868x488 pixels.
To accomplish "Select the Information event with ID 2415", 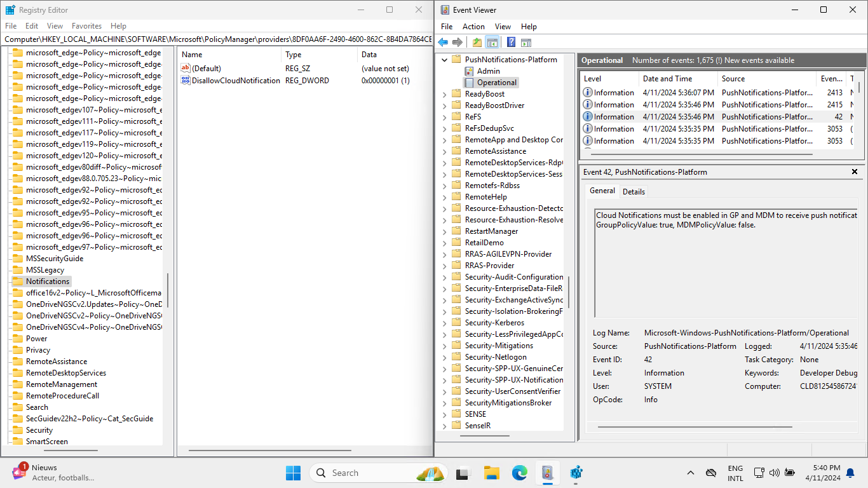I will point(667,104).
